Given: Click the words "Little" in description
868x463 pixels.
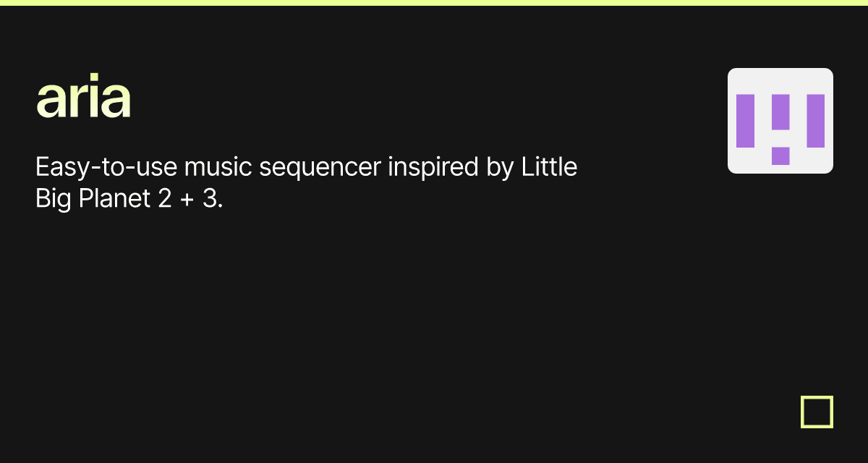Looking at the screenshot, I should pos(548,168).
